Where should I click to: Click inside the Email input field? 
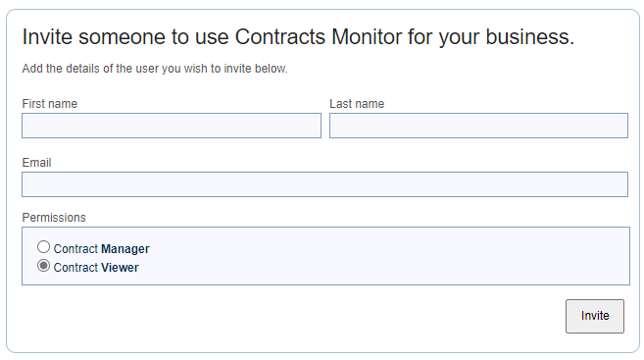tap(324, 184)
